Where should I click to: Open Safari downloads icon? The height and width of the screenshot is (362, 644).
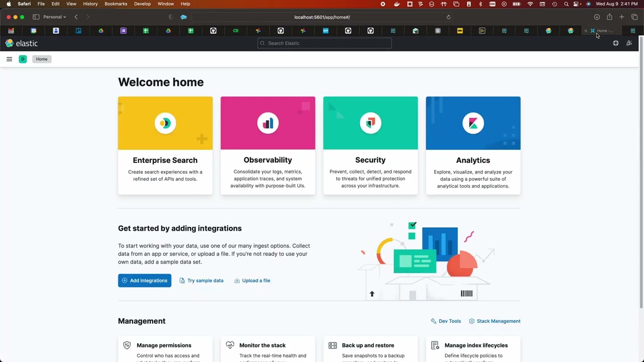[597, 17]
